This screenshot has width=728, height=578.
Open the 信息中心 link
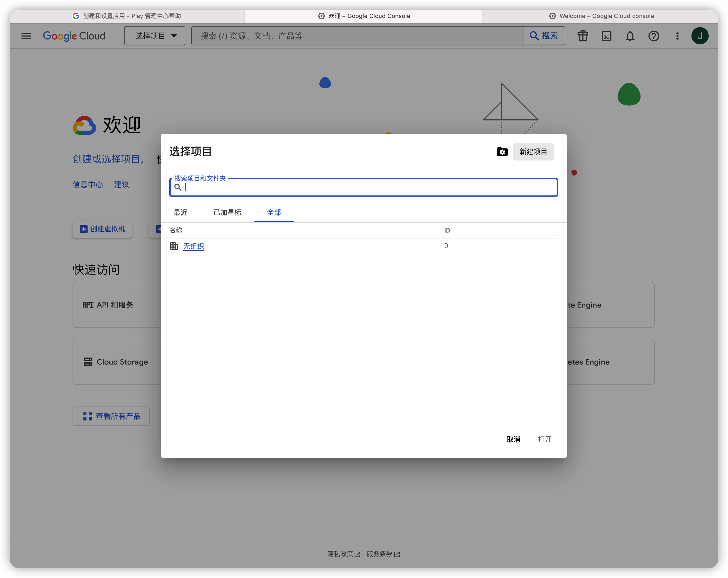(x=88, y=184)
